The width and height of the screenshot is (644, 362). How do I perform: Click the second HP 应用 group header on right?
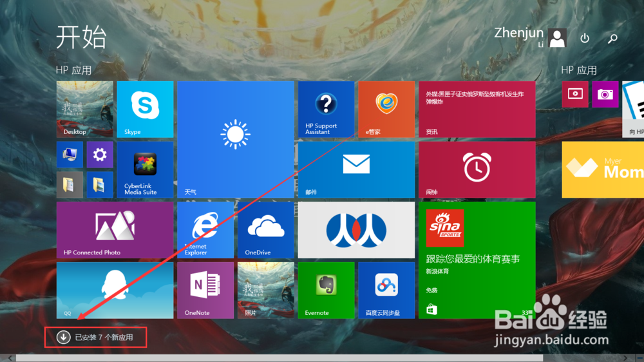(x=579, y=70)
